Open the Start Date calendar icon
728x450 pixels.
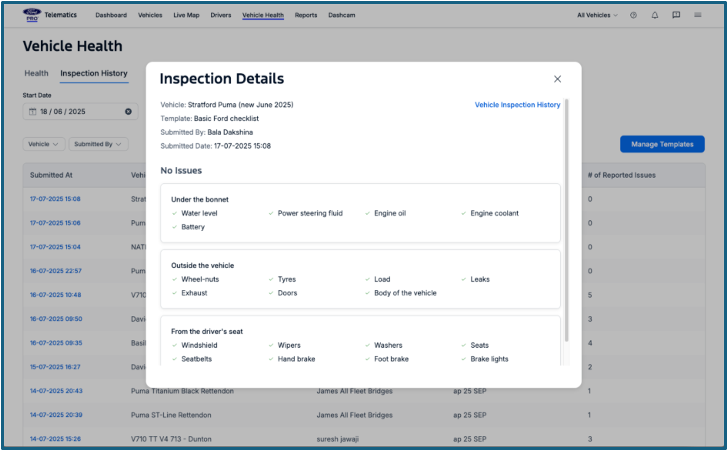tap(32, 111)
